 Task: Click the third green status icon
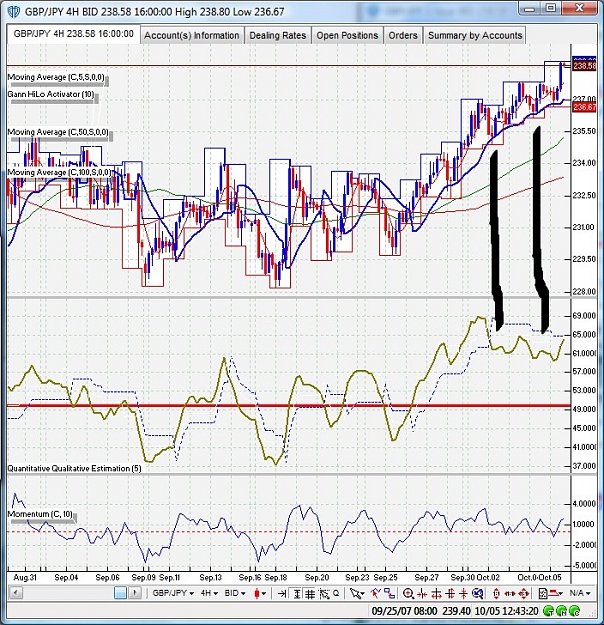pos(574,611)
